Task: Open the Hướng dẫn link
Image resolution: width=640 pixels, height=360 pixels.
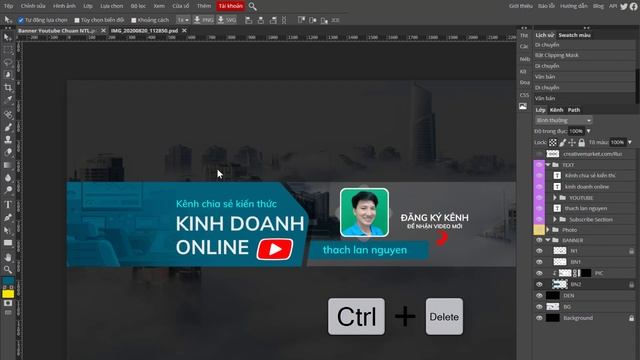Action: coord(573,6)
